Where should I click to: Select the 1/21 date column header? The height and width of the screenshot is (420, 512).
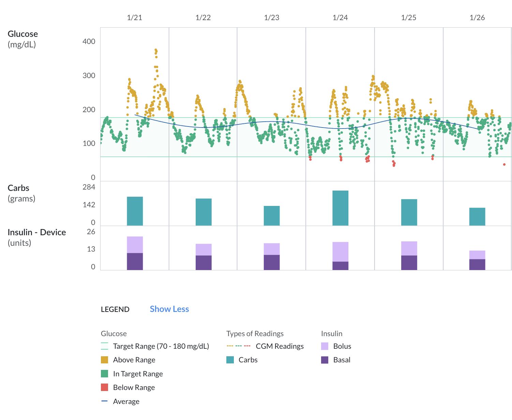coord(135,17)
